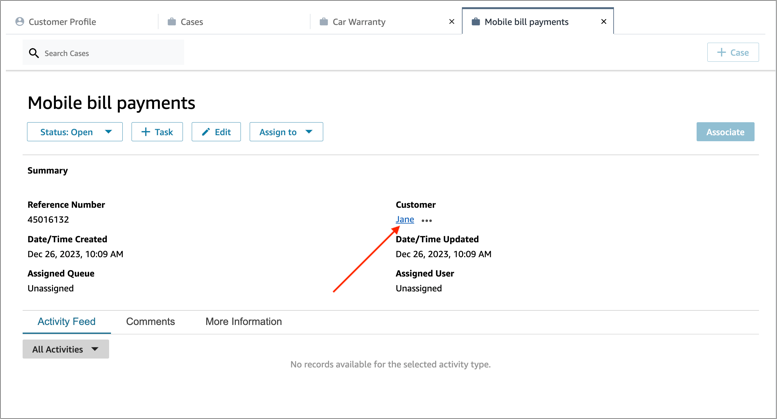Open the three-dots menu next to Jane
The height and width of the screenshot is (419, 777).
(427, 220)
